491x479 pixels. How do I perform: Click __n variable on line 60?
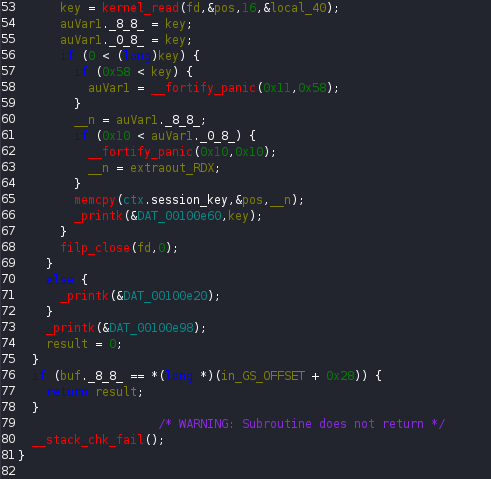click(x=84, y=120)
